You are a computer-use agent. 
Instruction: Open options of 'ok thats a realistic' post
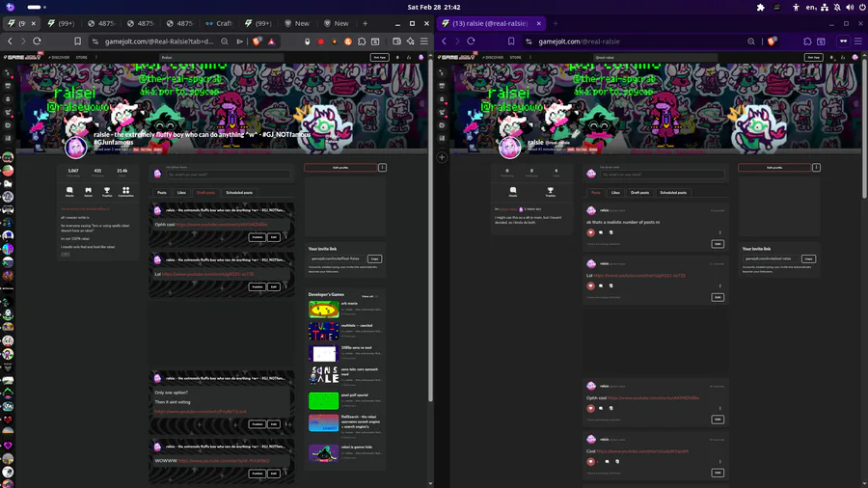click(x=720, y=232)
